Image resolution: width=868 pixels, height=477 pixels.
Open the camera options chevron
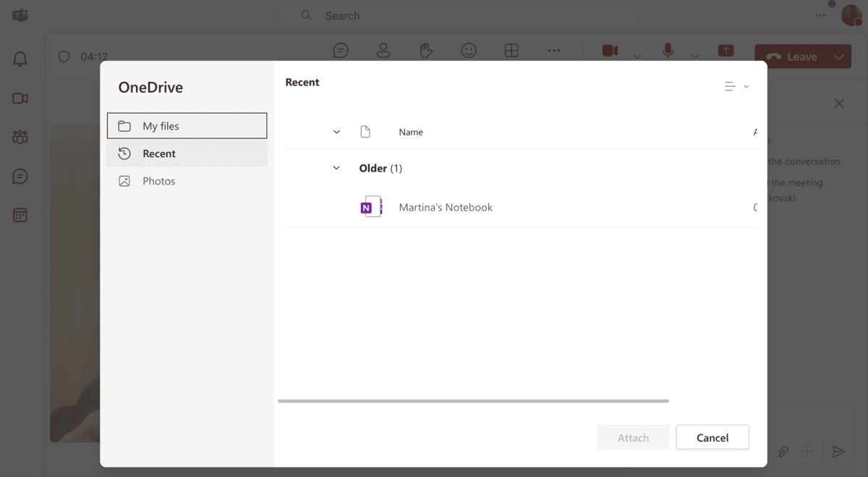(x=637, y=56)
